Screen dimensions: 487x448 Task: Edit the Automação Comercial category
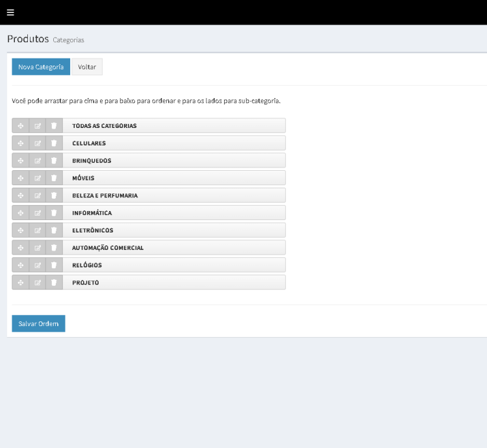37,248
